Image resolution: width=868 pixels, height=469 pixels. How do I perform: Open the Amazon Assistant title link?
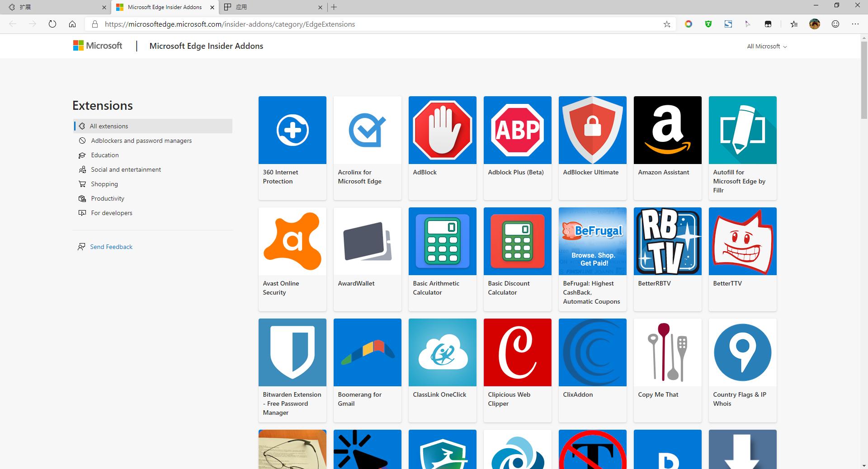[664, 172]
